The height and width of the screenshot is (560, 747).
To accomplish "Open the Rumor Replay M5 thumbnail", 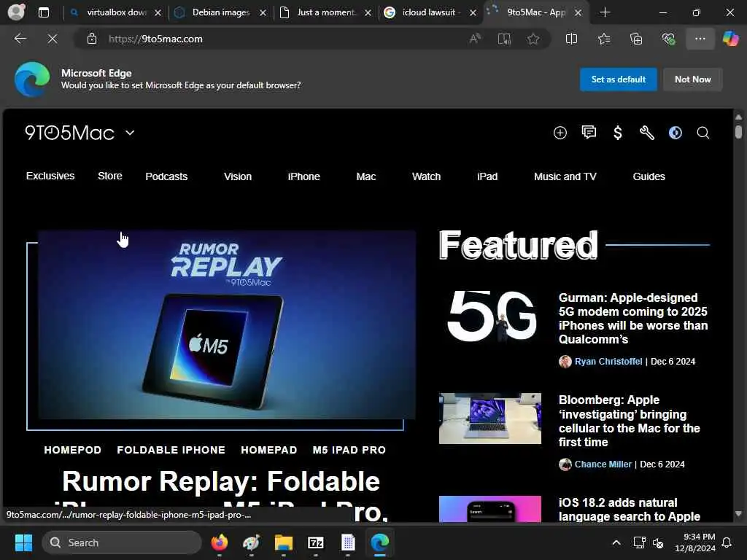I will click(x=227, y=324).
